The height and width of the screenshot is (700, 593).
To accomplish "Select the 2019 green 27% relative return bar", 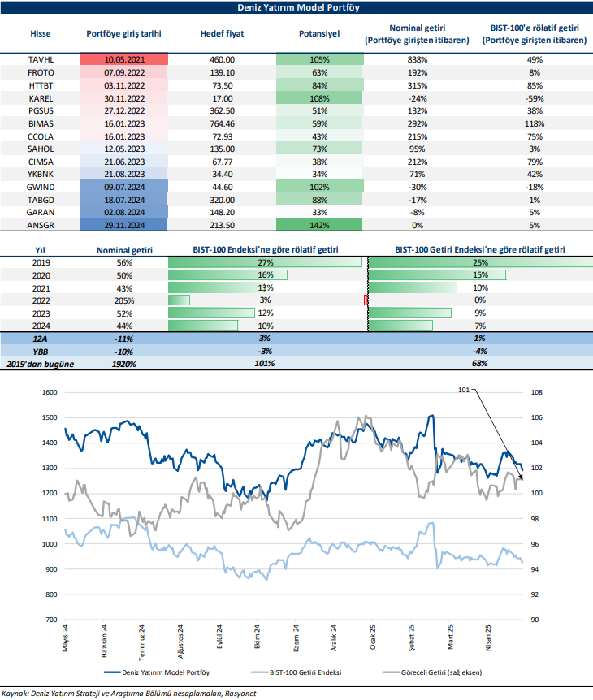I will click(x=265, y=262).
